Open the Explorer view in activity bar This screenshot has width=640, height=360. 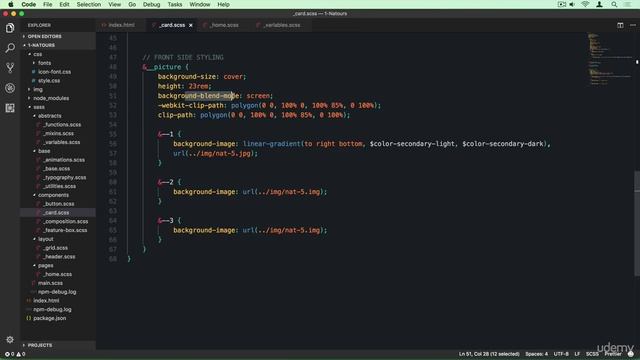click(x=10, y=28)
